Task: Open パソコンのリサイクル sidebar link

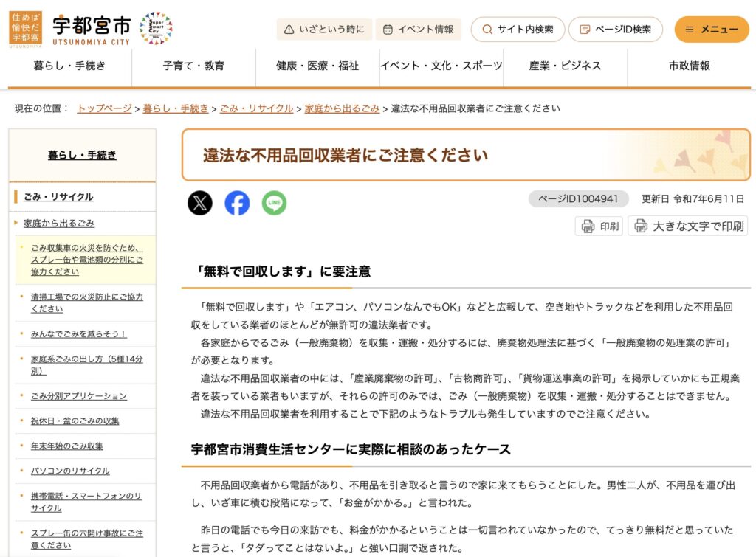Action: 70,471
